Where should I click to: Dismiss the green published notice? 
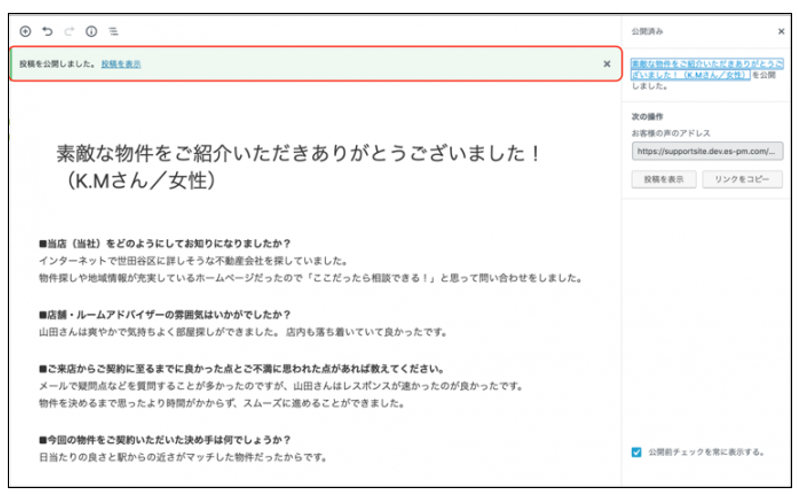click(606, 63)
